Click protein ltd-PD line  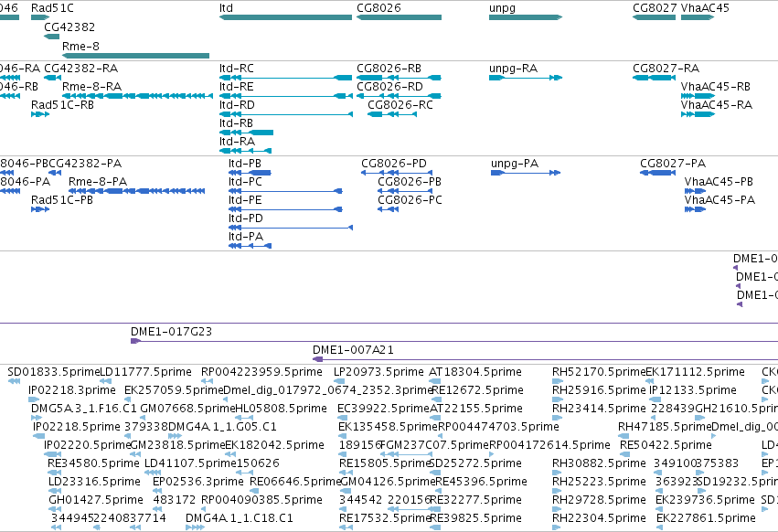[x=291, y=228]
